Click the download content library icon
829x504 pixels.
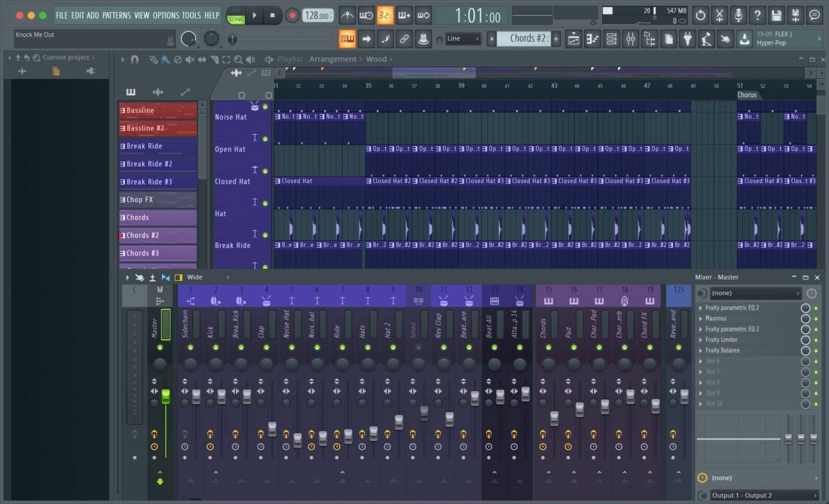tap(745, 38)
